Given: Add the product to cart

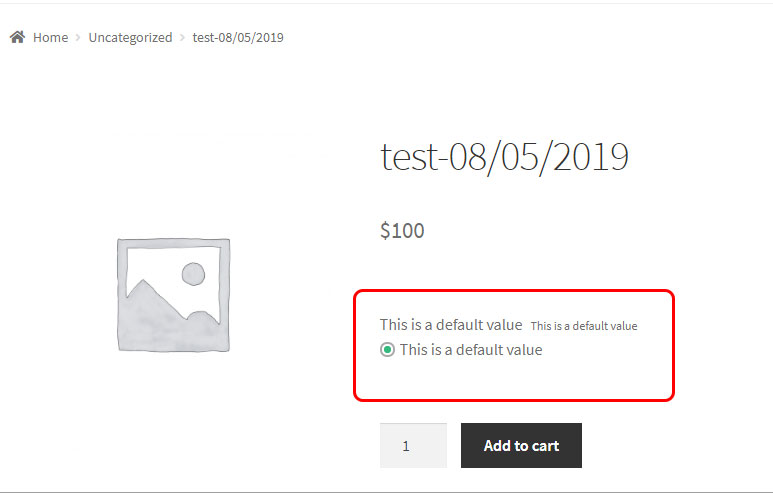Looking at the screenshot, I should [521, 446].
